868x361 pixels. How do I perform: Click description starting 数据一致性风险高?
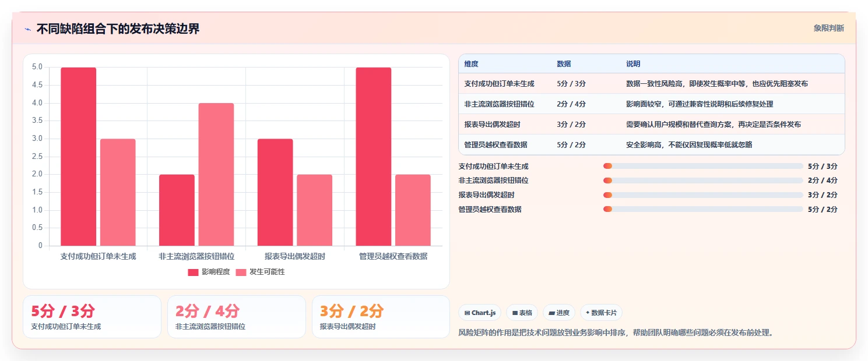pos(717,84)
